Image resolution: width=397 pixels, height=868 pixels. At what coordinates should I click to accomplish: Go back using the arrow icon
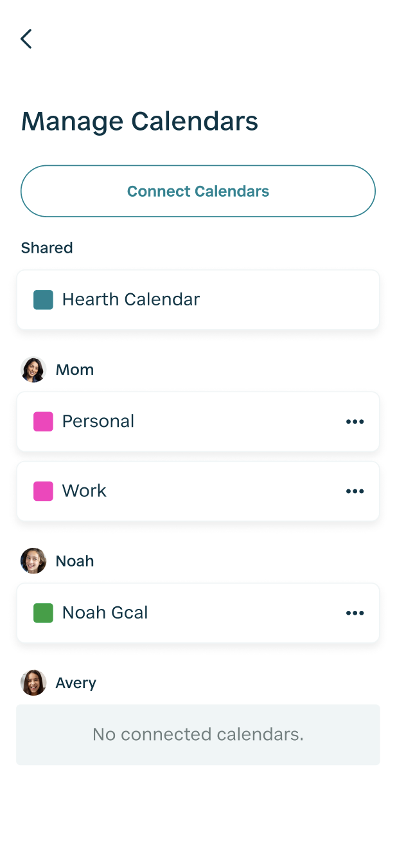click(x=26, y=39)
